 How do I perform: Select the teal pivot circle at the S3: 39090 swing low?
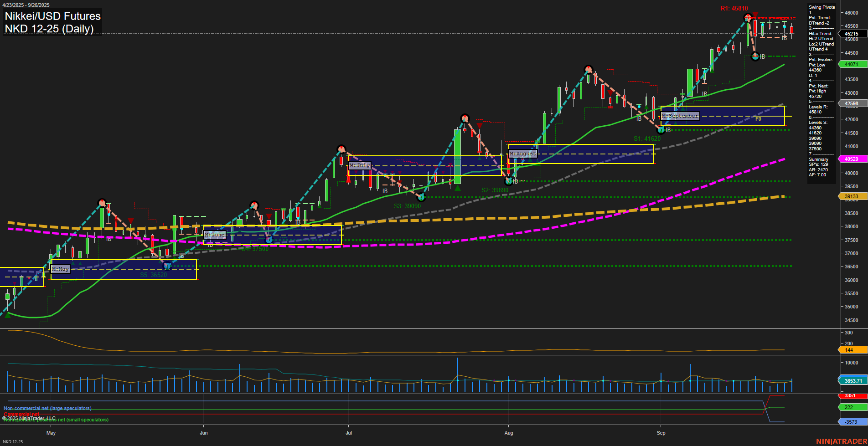(x=422, y=198)
